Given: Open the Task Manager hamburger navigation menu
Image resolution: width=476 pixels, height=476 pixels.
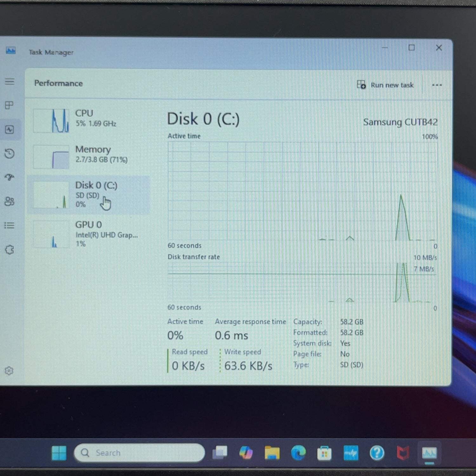Looking at the screenshot, I should [x=10, y=82].
